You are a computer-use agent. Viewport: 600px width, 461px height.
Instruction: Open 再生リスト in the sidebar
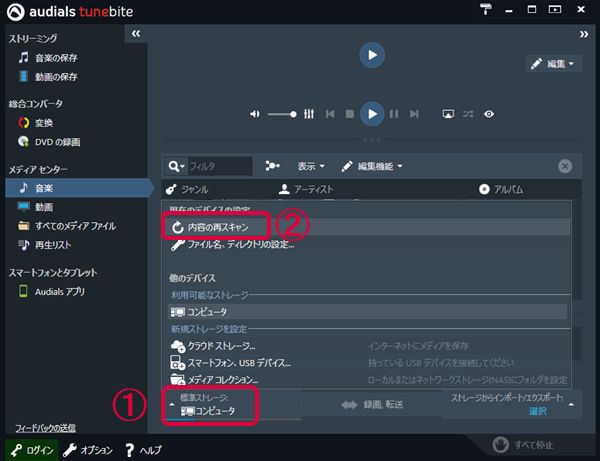[x=45, y=245]
